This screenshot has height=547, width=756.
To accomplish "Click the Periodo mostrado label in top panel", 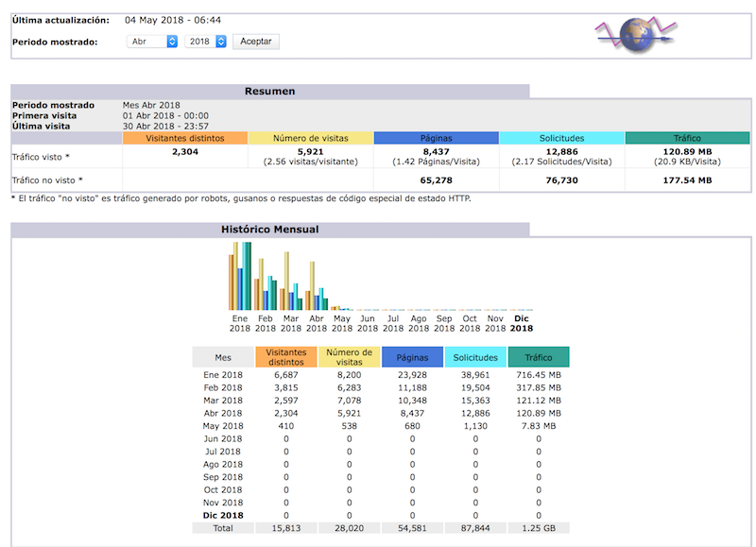I will [x=55, y=42].
